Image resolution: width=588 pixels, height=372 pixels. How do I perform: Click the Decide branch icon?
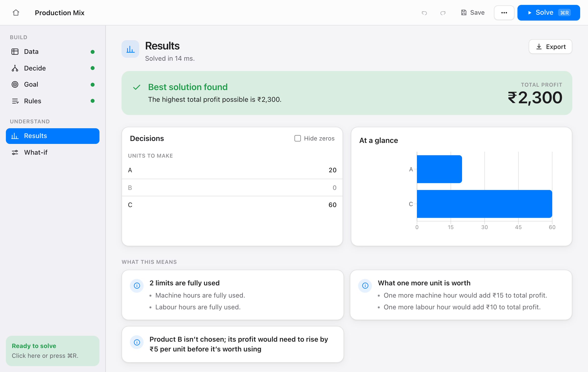tap(15, 68)
